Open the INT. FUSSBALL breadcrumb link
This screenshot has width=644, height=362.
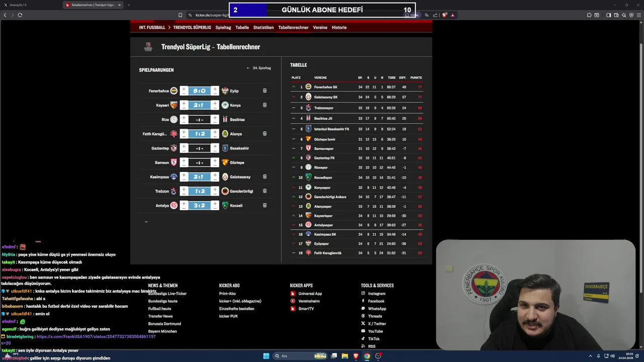[152, 28]
